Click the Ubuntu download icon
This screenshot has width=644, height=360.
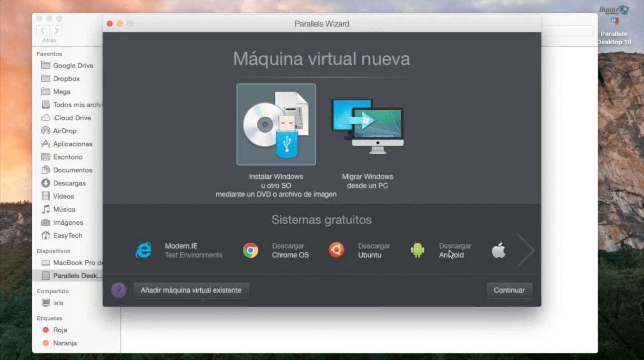pyautogui.click(x=336, y=250)
